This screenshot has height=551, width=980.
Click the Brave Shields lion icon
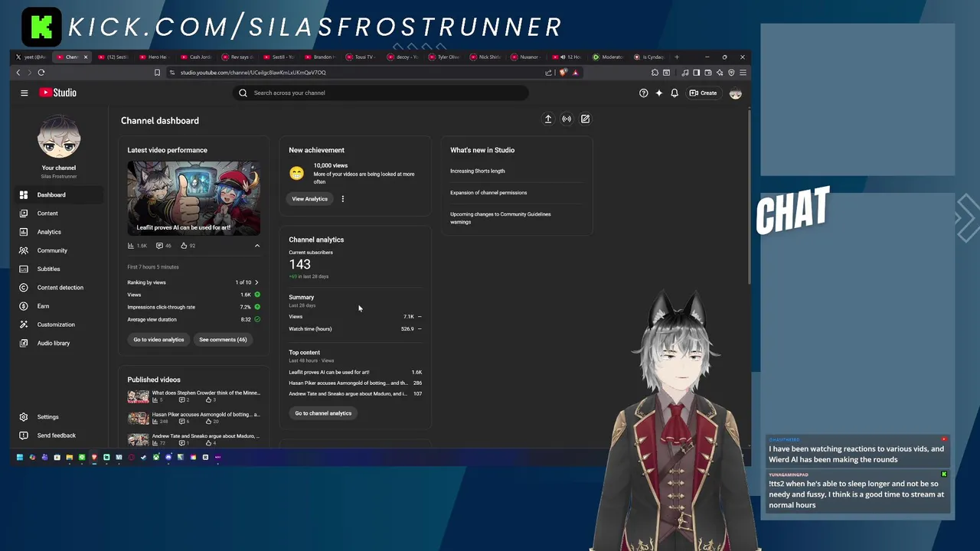click(563, 73)
